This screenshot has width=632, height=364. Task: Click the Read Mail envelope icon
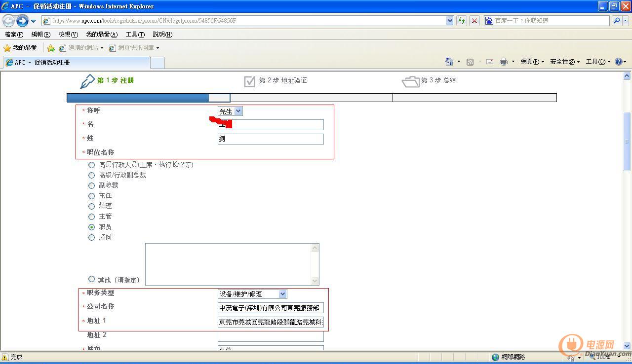click(x=490, y=62)
